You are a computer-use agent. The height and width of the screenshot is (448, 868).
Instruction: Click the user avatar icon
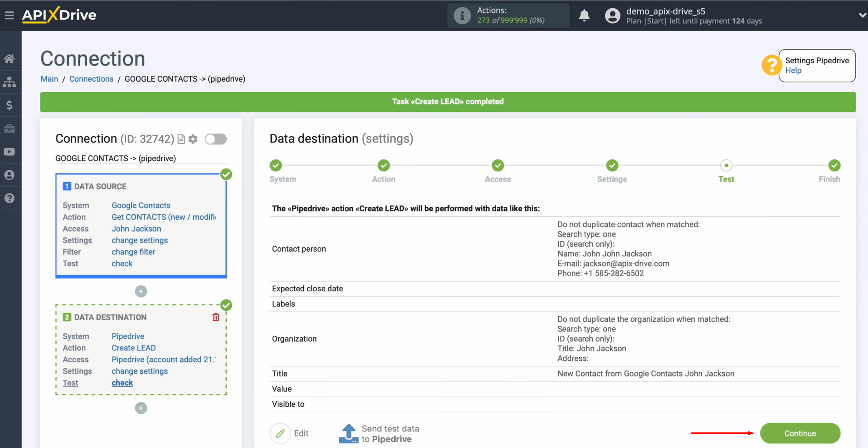[612, 15]
